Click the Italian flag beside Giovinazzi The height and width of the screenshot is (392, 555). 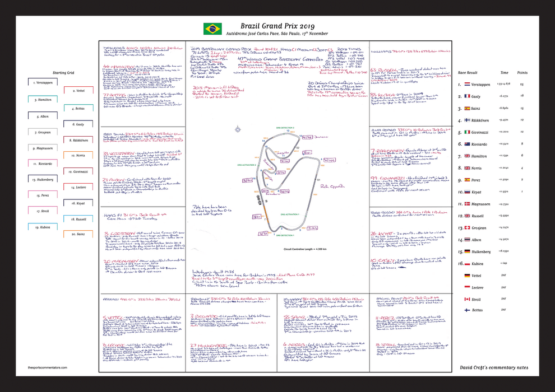click(466, 132)
